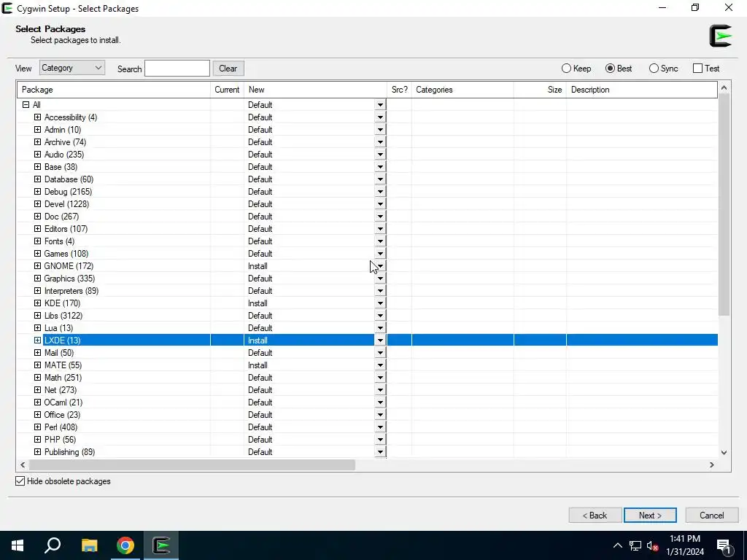Go Back to previous step
747x560 pixels.
(x=595, y=516)
